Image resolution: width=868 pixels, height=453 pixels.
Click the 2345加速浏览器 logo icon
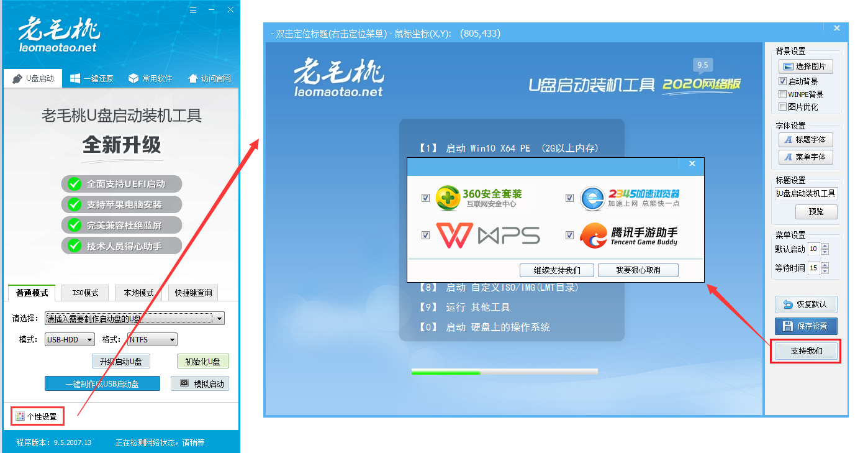(x=592, y=198)
